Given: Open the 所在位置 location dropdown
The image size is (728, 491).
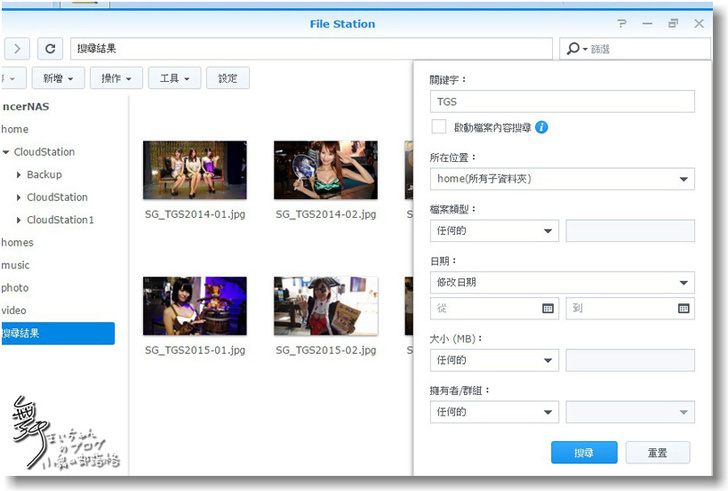Looking at the screenshot, I should [x=561, y=180].
